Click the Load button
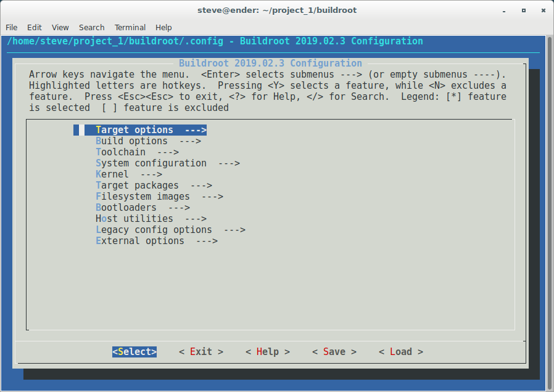The image size is (554, 392). [x=400, y=351]
